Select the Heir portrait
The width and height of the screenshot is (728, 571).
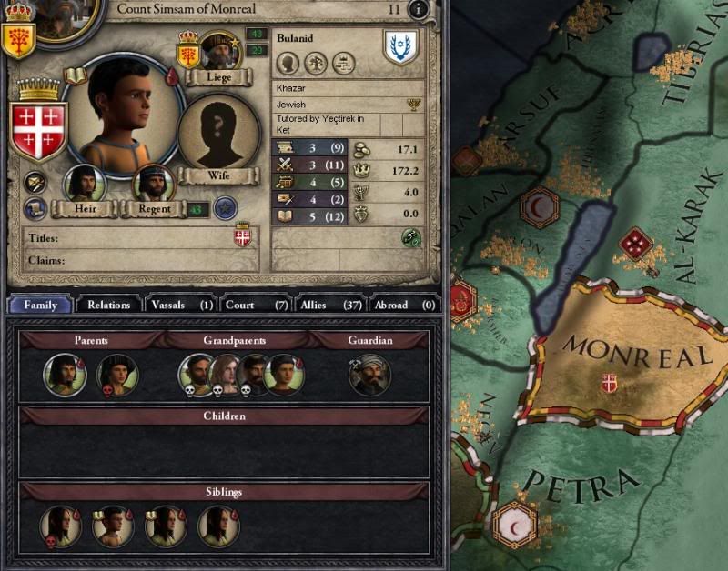(x=85, y=184)
